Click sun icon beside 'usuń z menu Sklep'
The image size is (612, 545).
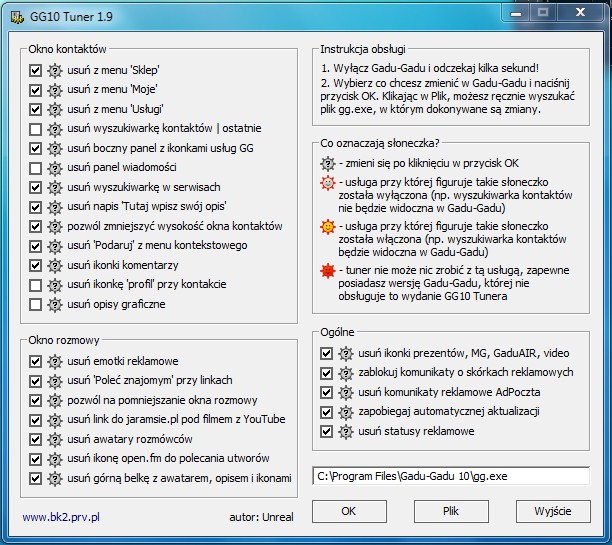(x=55, y=71)
